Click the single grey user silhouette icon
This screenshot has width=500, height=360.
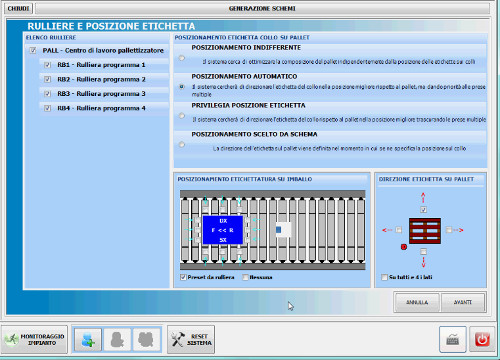(x=117, y=339)
